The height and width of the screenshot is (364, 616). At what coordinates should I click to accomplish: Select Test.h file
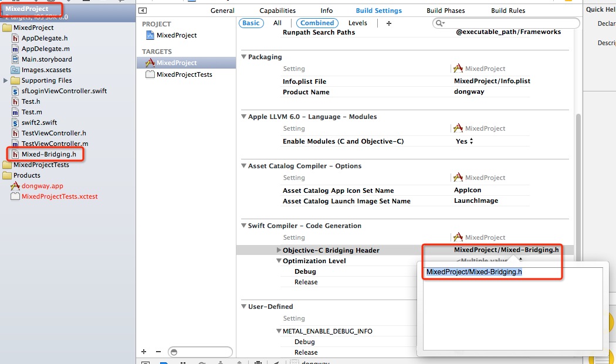click(31, 101)
